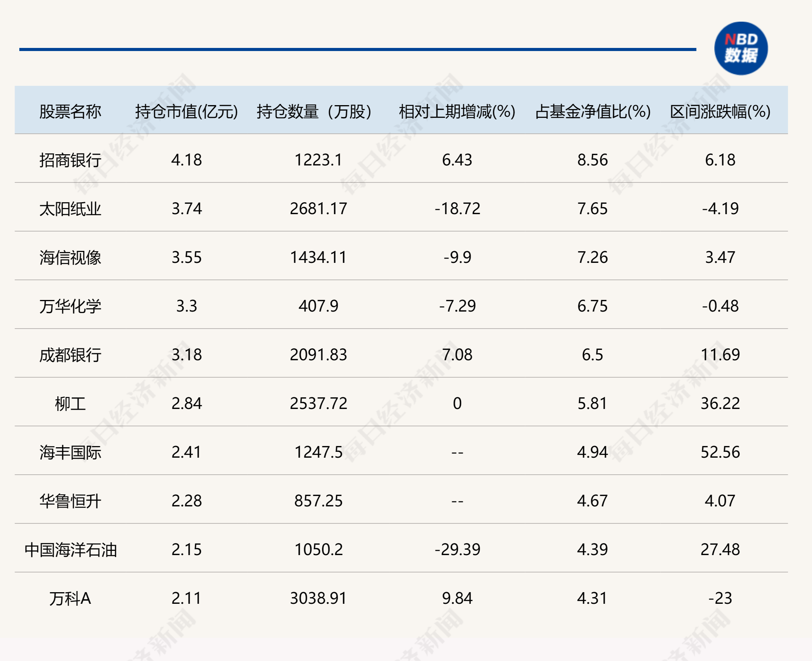Select 成都银行 price change 11.69

720,355
